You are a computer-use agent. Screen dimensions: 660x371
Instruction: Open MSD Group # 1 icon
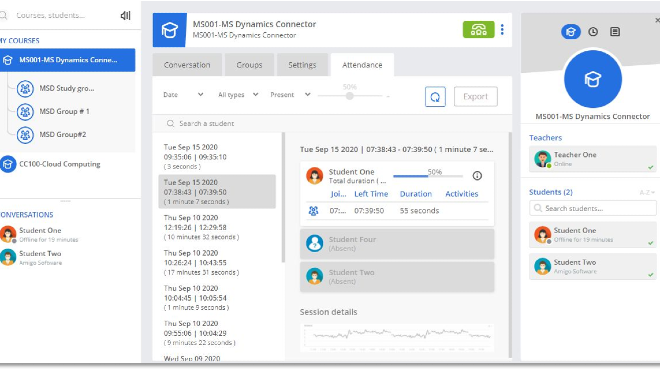point(25,112)
